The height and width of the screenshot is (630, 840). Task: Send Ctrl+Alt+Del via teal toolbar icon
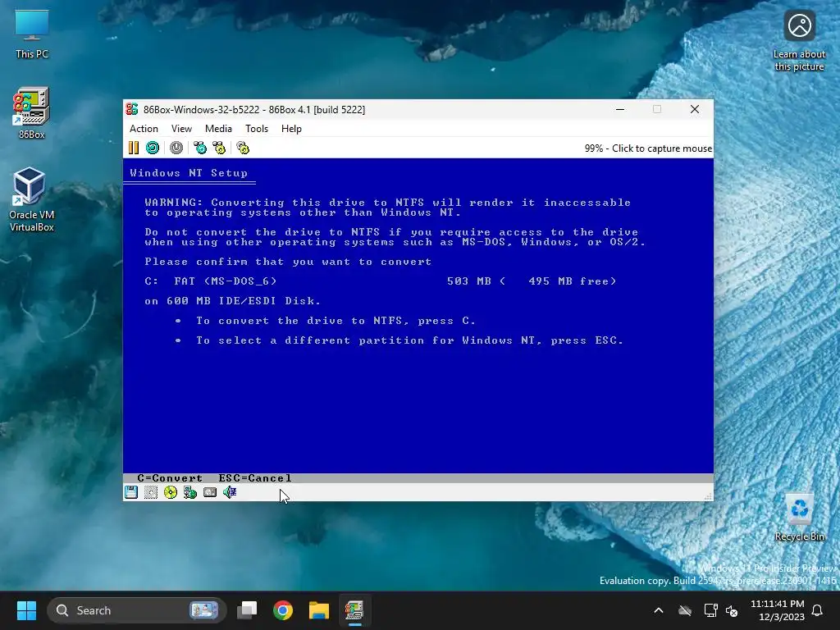[x=200, y=148]
